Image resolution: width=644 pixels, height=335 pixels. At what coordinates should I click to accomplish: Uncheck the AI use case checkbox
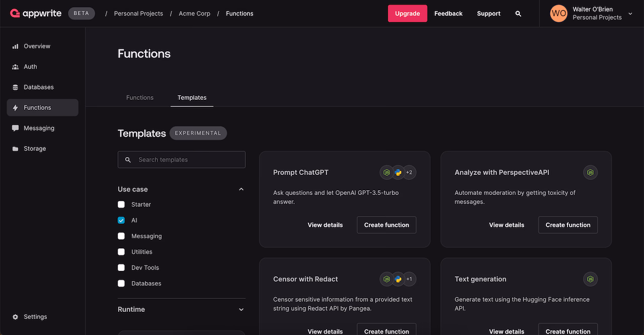(x=121, y=220)
